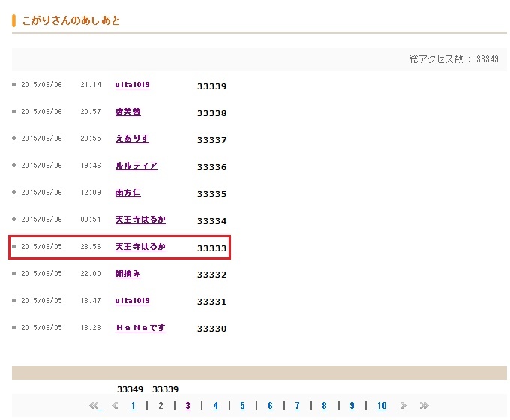Go to first page using double-left arrow
510x420 pixels.
pyautogui.click(x=94, y=406)
